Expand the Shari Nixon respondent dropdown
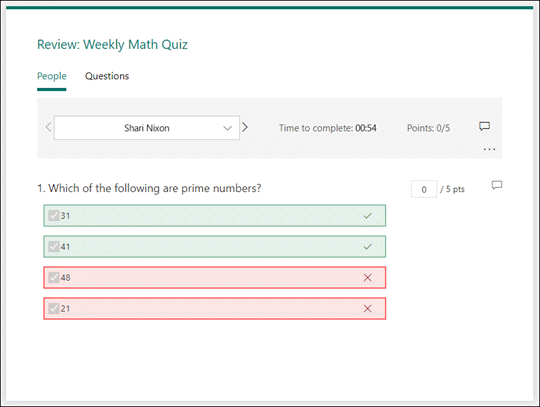540x407 pixels. (x=147, y=128)
